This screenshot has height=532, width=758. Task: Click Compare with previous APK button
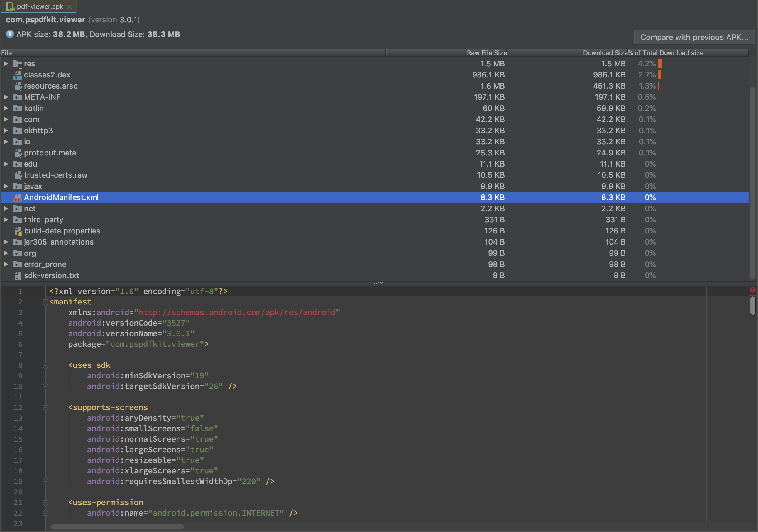click(x=694, y=37)
